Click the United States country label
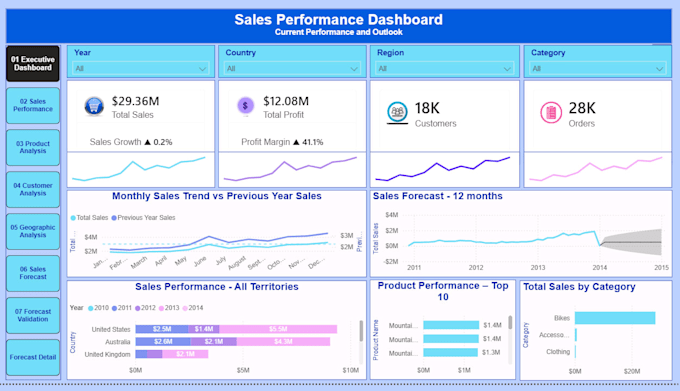680x391 pixels. point(111,329)
